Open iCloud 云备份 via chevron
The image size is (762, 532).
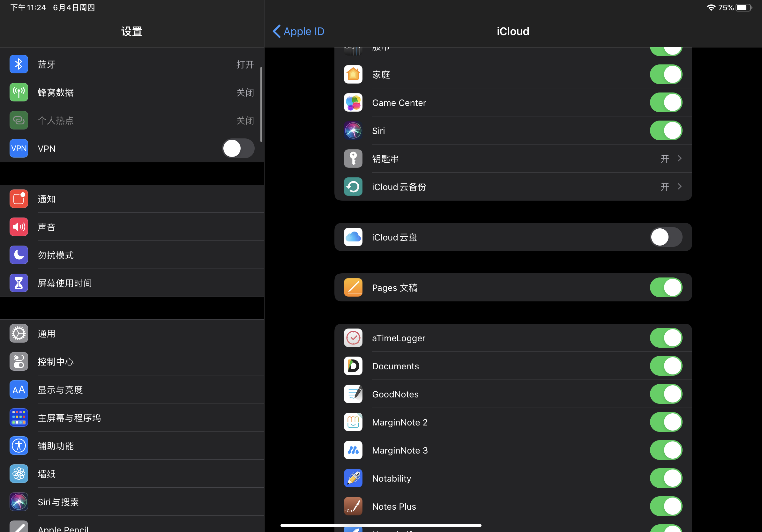(x=679, y=187)
